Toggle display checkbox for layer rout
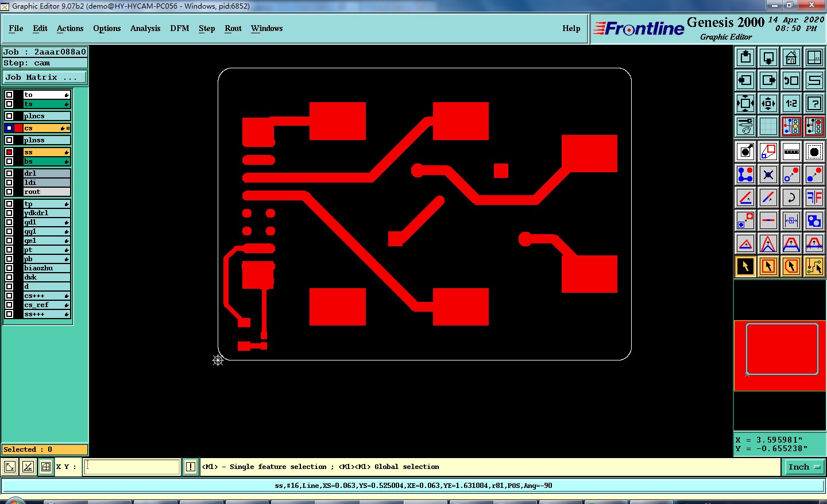Image resolution: width=827 pixels, height=504 pixels. tap(9, 192)
